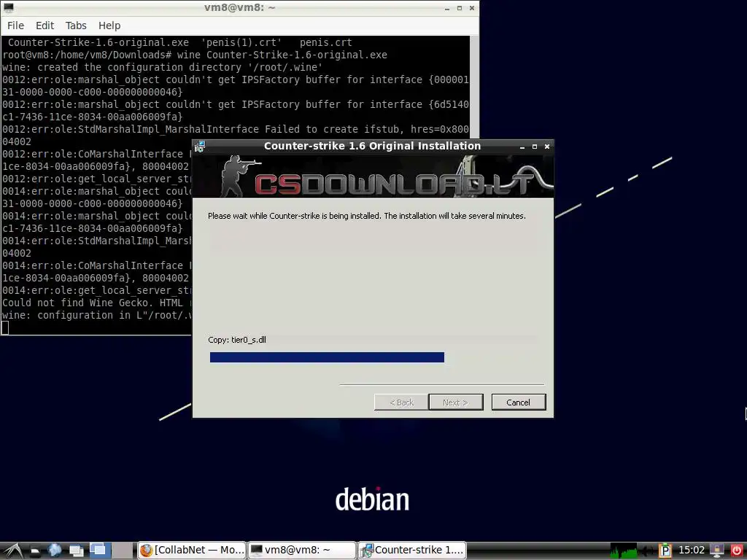Select the second desktop in the pager
Viewport: 747px width, 560px height.
[123, 550]
